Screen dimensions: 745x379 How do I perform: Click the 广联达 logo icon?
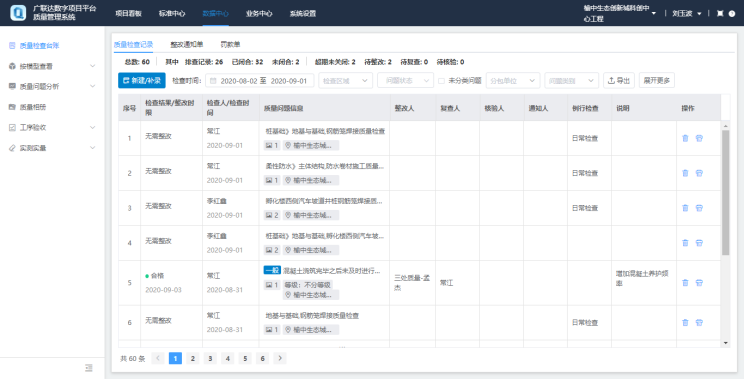coord(18,13)
